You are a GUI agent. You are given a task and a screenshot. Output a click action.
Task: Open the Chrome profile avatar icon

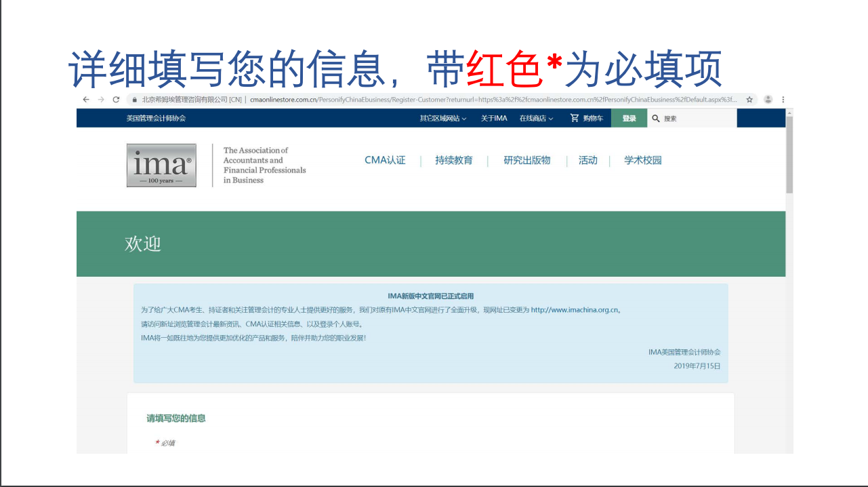click(768, 99)
